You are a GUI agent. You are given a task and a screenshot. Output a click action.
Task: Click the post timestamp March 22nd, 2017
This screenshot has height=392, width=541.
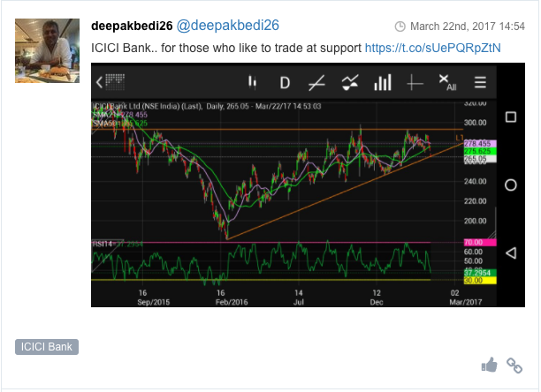(468, 26)
